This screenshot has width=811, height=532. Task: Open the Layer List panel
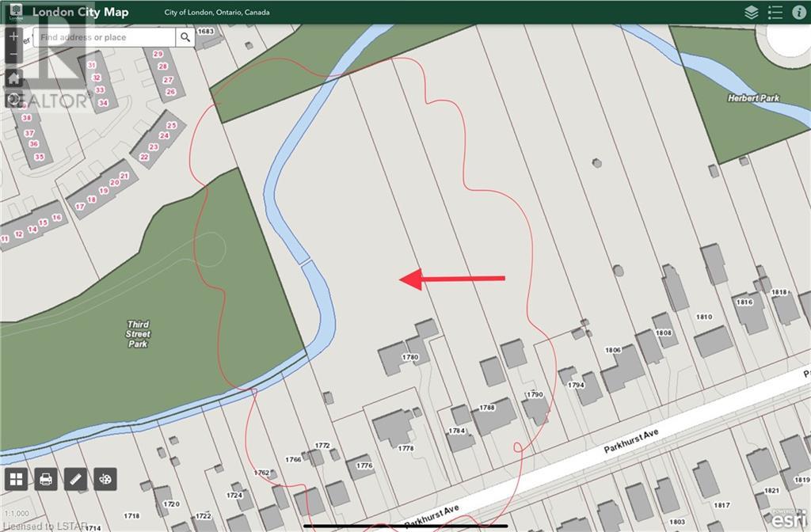click(751, 12)
